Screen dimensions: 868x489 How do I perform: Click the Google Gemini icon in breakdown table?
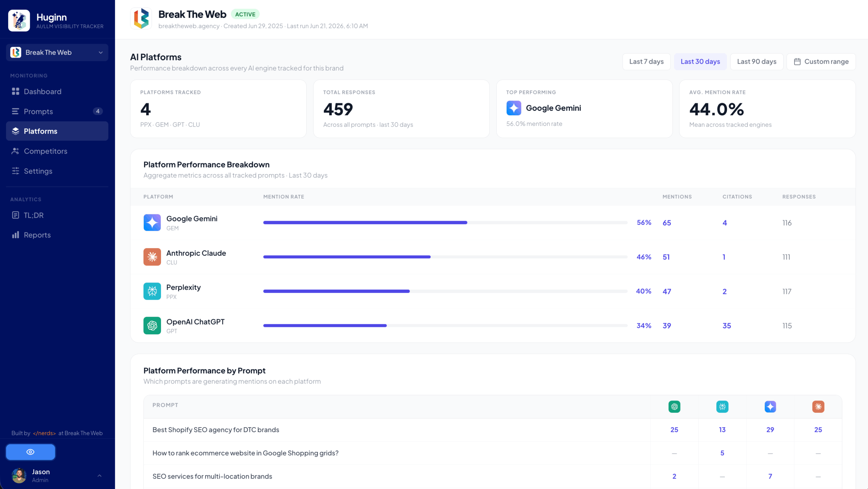(152, 223)
